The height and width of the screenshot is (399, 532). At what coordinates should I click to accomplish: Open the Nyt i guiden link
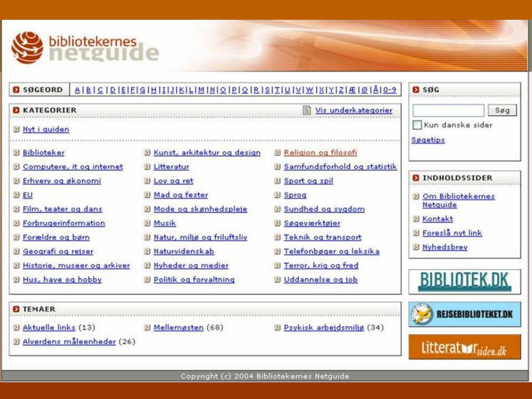[x=46, y=129]
